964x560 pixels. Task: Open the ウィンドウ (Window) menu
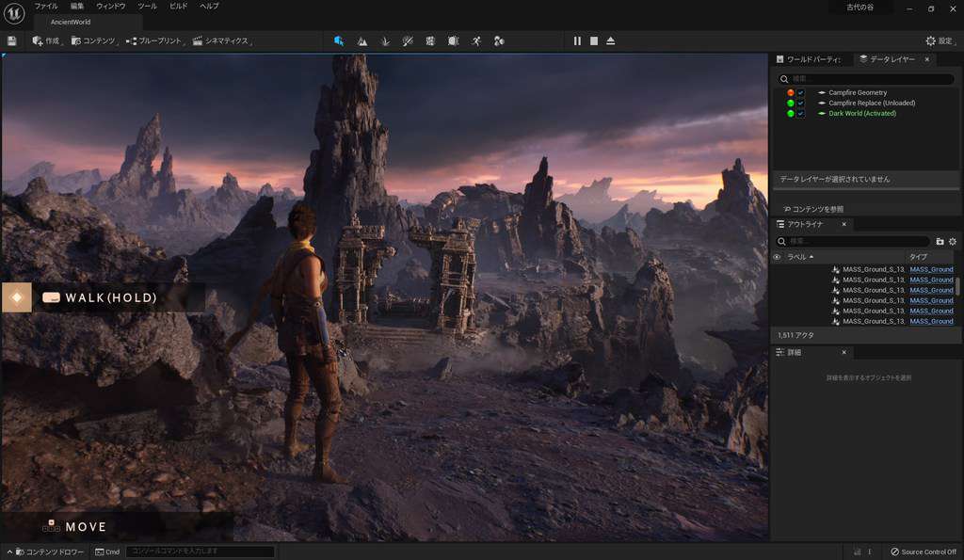pyautogui.click(x=111, y=7)
